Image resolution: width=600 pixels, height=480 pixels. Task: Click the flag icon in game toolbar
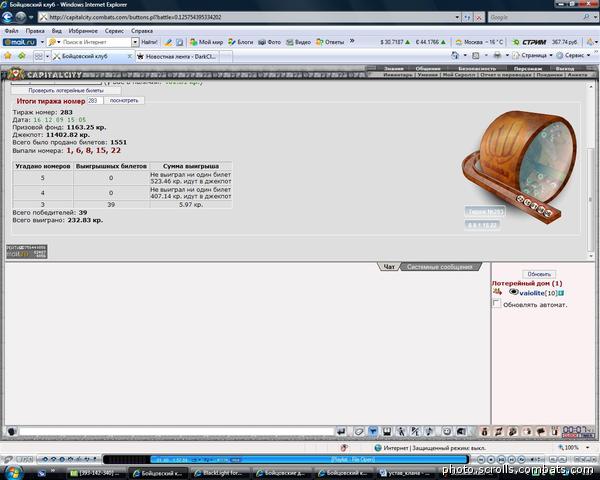pos(541,432)
